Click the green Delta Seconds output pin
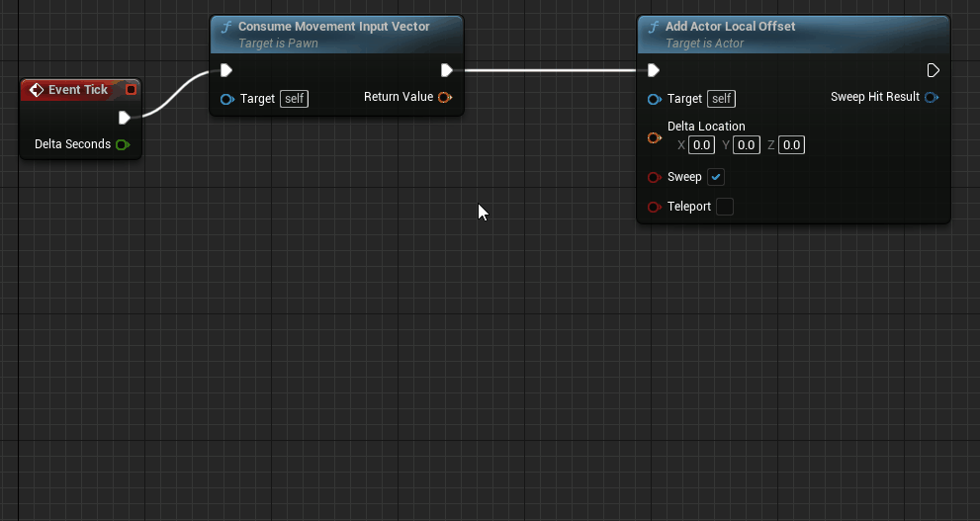 click(x=122, y=144)
